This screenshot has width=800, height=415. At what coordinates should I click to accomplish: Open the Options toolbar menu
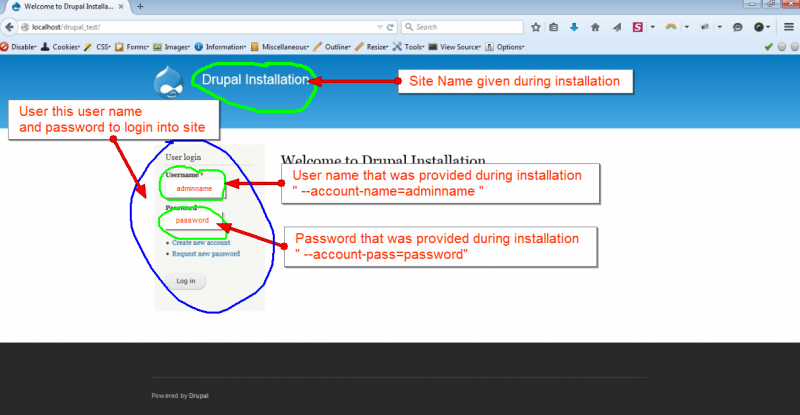(x=505, y=47)
